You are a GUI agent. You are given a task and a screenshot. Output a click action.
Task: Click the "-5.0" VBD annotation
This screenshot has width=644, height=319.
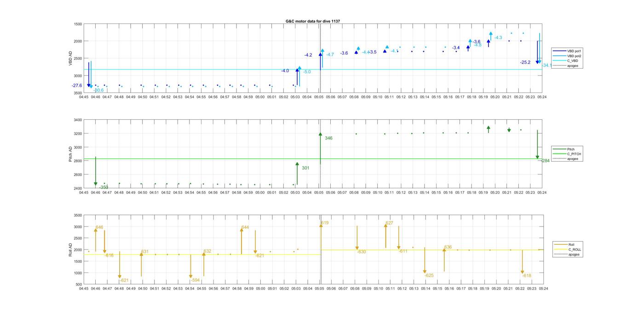point(307,72)
